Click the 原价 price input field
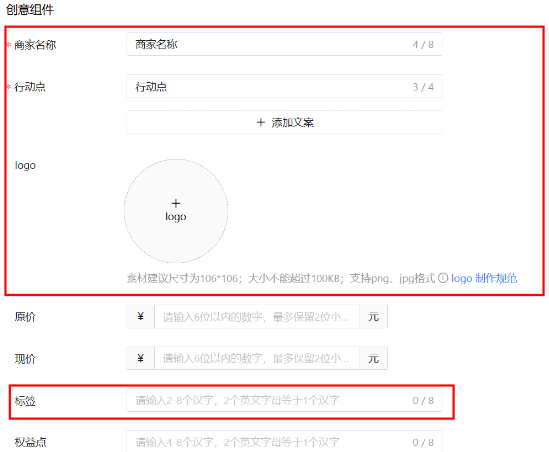Image resolution: width=549 pixels, height=452 pixels. point(257,317)
